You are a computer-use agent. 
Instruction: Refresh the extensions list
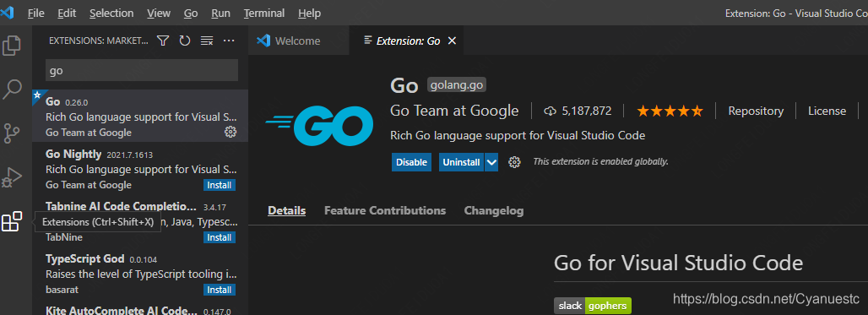click(x=184, y=41)
